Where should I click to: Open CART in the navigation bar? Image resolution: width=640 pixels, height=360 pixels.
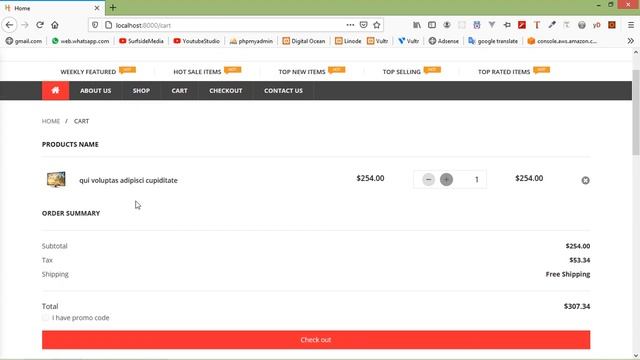click(180, 91)
